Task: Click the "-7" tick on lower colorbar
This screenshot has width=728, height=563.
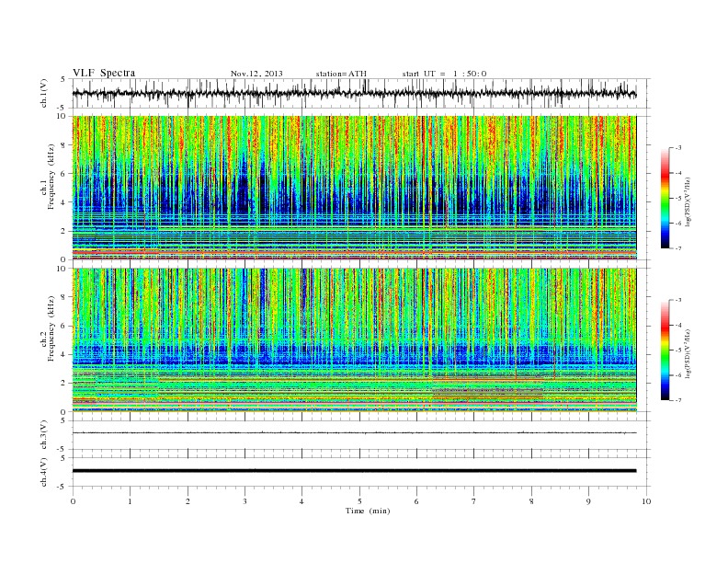Action: tap(677, 400)
